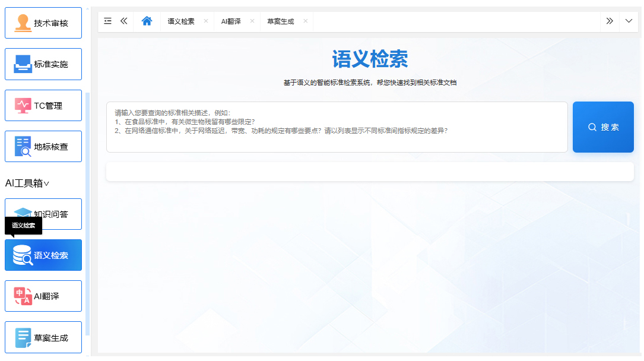This screenshot has width=644, height=361.
Task: Close the 语义检索 tab
Action: point(206,21)
